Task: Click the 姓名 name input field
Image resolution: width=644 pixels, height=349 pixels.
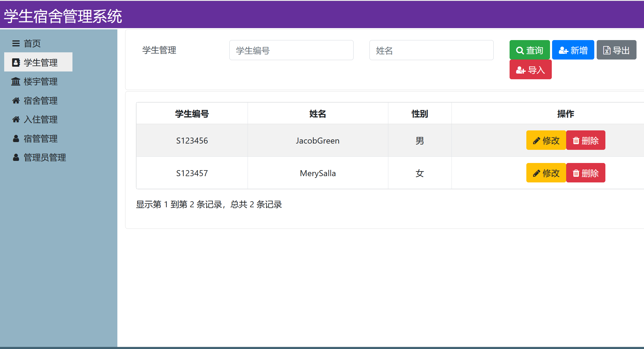Action: pos(431,50)
